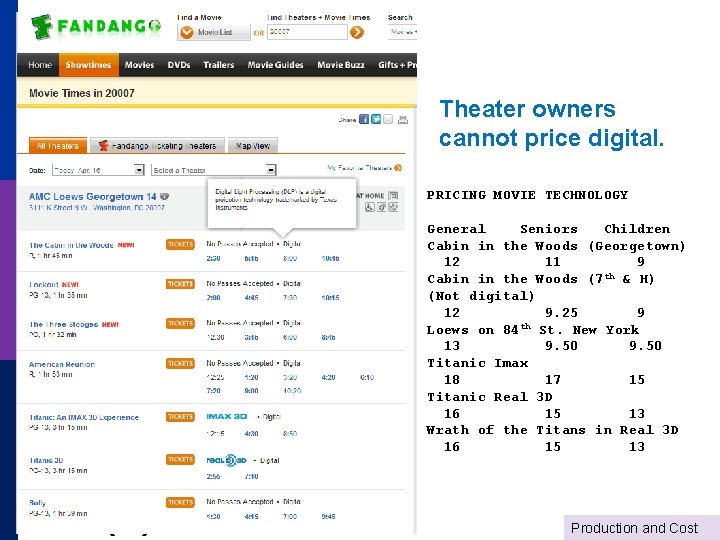Switch to Fandango Ticketing Theaters tab
720x540 pixels.
pos(157,146)
